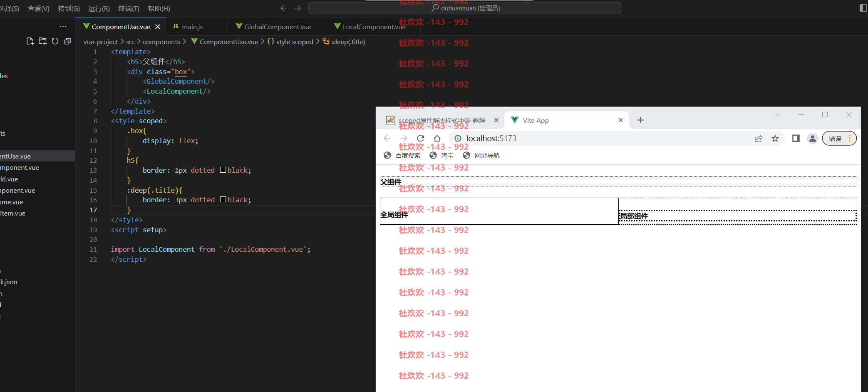Reload the localhost page in the browser

[x=421, y=138]
